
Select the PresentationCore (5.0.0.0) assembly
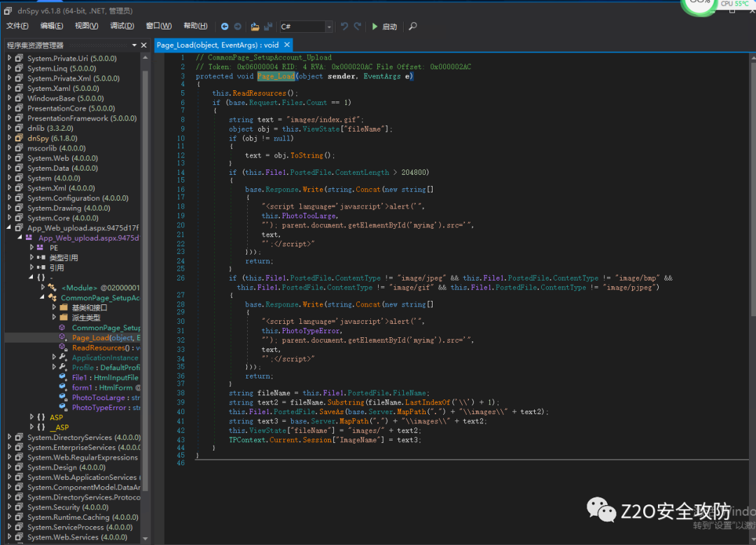click(71, 108)
